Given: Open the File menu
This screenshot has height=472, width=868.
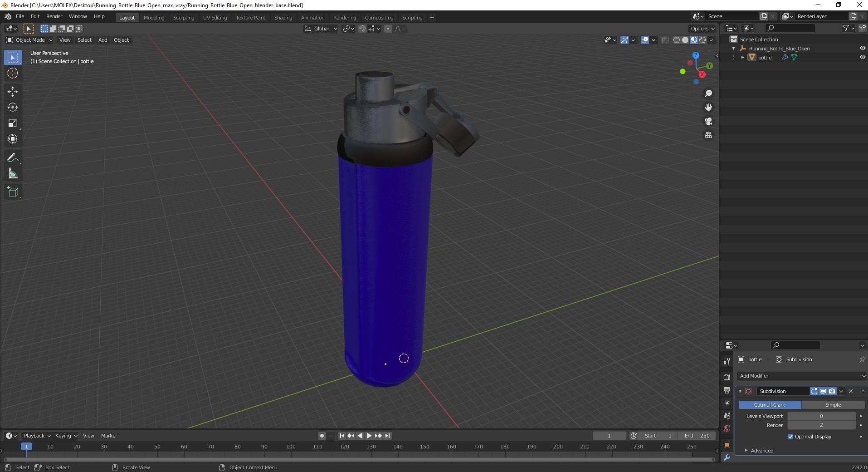Looking at the screenshot, I should point(20,16).
